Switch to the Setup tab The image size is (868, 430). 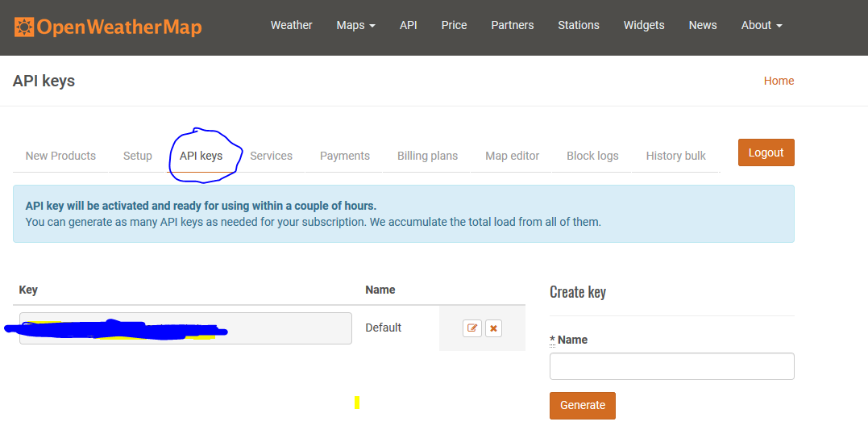tap(137, 156)
